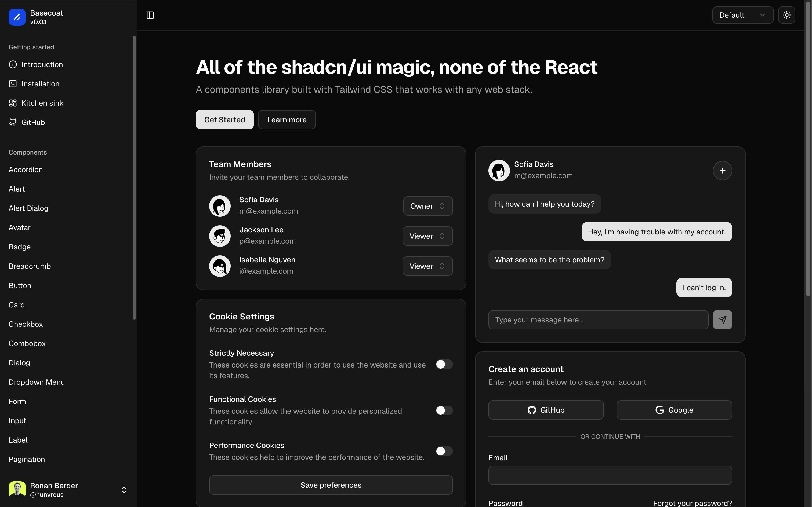Click the Get Started button
The image size is (812, 507).
click(x=224, y=120)
